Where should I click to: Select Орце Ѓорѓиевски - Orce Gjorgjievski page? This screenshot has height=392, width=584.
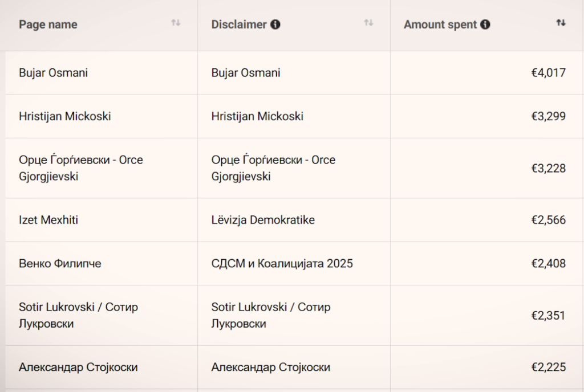tap(80, 168)
